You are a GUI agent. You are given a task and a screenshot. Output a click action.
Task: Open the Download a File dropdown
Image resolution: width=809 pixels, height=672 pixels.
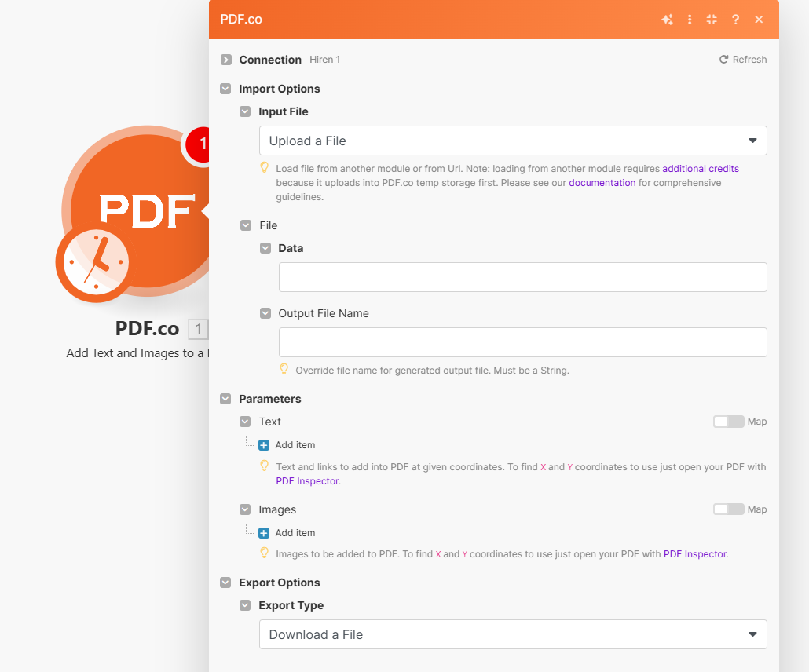[513, 634]
